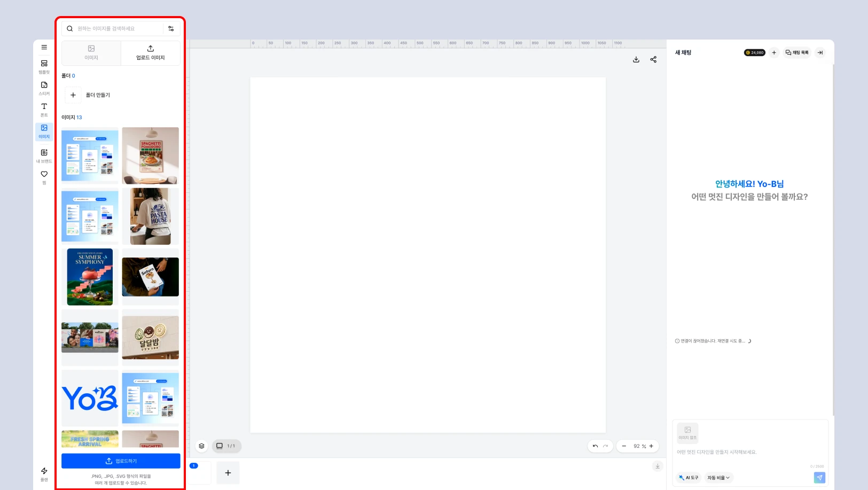Viewport: 868px width, 490px height.
Task: Click the redo arrow
Action: pos(605,446)
